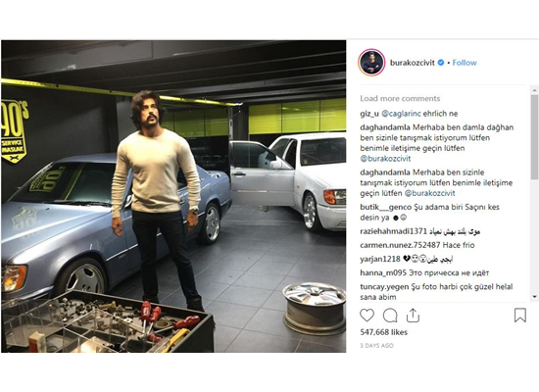The image size is (539, 392).
Task: Save post with bookmark icon
Action: click(x=519, y=316)
